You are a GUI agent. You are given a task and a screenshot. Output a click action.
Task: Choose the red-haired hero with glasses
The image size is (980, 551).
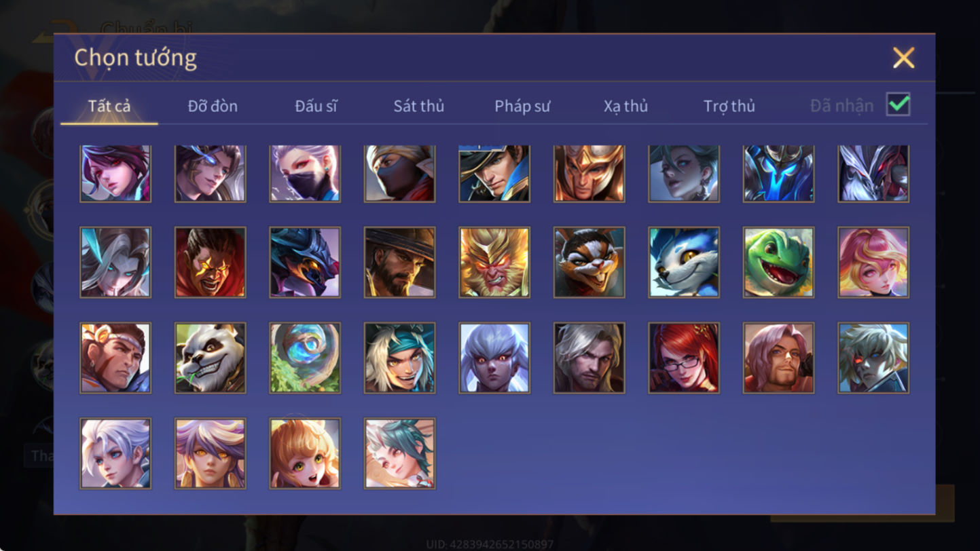point(684,358)
